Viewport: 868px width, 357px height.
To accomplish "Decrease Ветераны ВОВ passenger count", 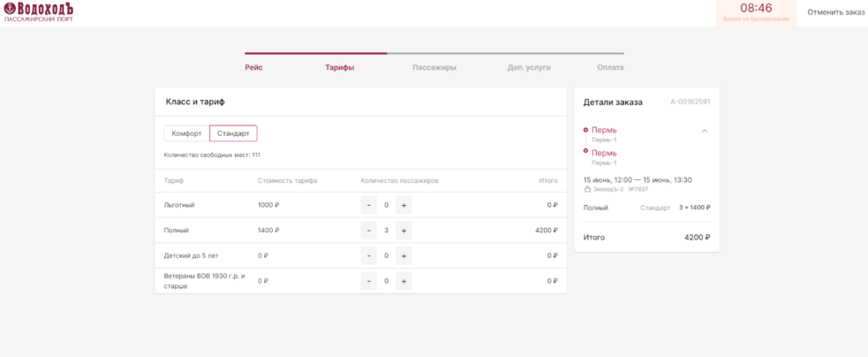I will click(x=369, y=281).
